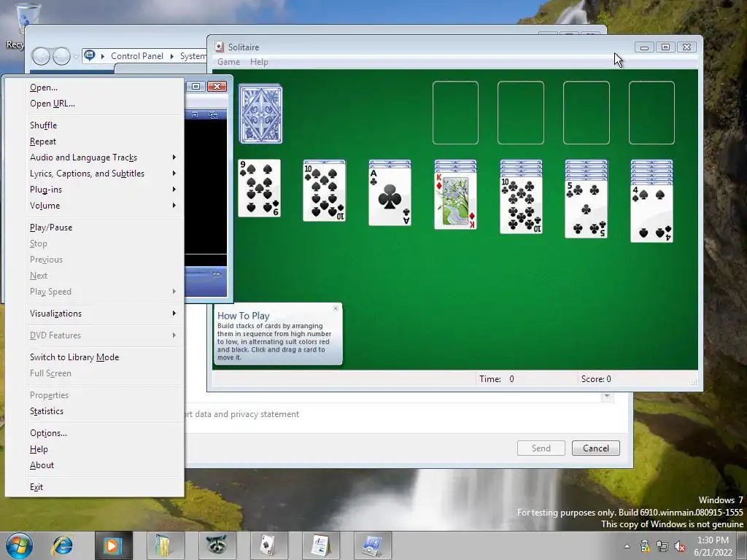Screen dimensions: 747x560
Task: Open the System control panel taskbar button
Action: (x=373, y=545)
